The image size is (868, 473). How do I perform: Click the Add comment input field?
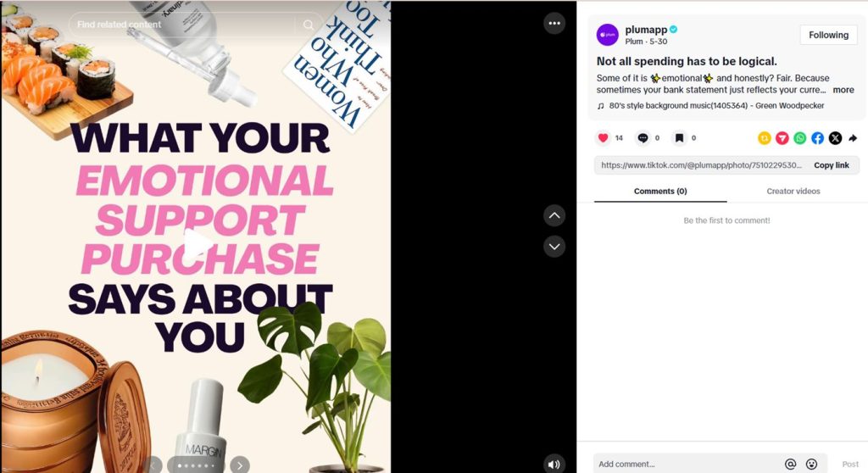coord(687,465)
